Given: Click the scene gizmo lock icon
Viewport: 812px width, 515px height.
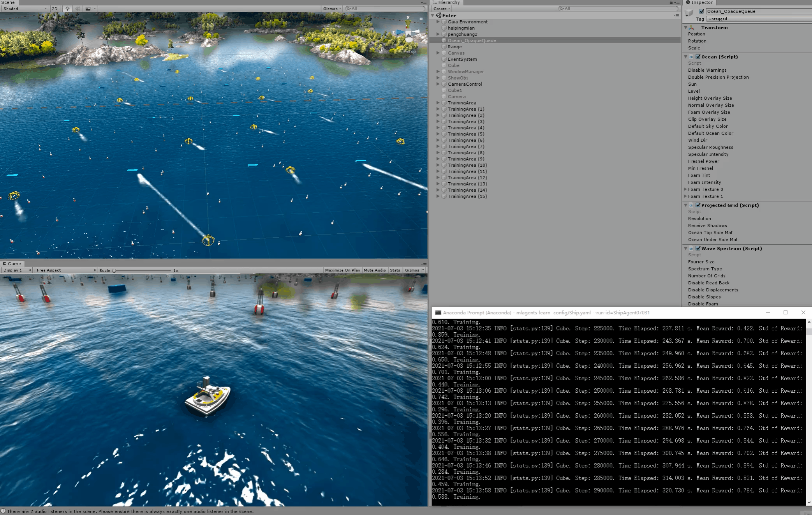Looking at the screenshot, I should point(421,18).
